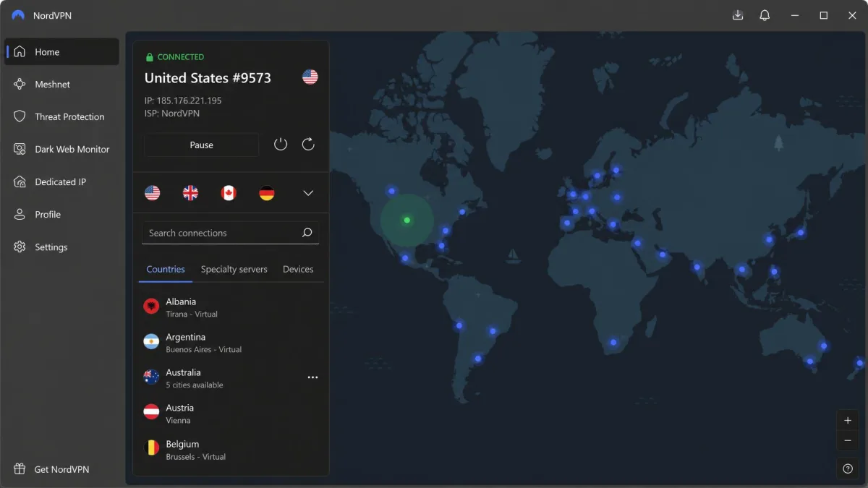Click the Austria flag icon
Image resolution: width=868 pixels, height=488 pixels.
[151, 413]
